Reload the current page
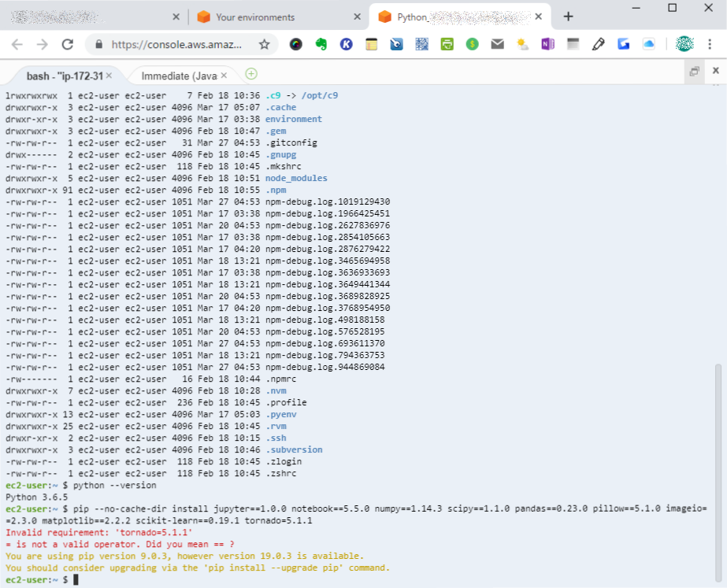727x588 pixels. (68, 44)
